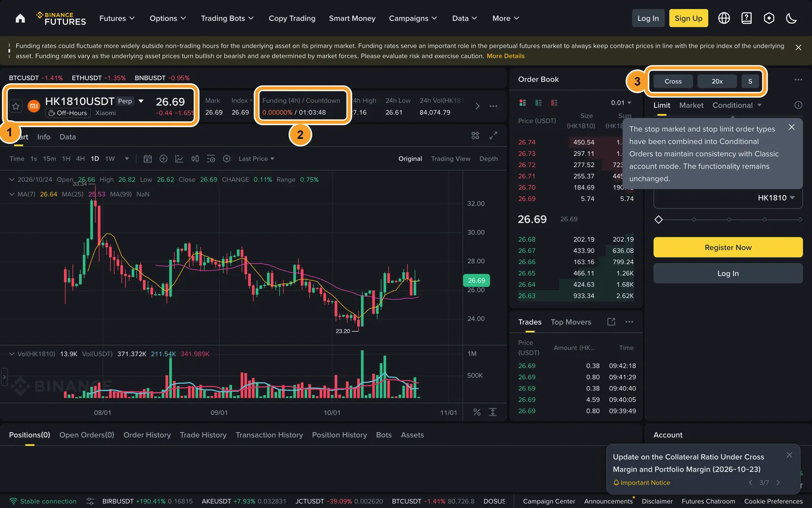Open chart layout grid icon

475,136
